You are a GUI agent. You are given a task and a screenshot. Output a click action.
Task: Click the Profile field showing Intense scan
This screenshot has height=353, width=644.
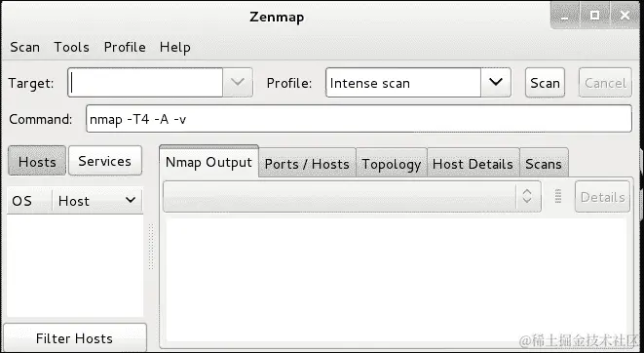tap(403, 83)
